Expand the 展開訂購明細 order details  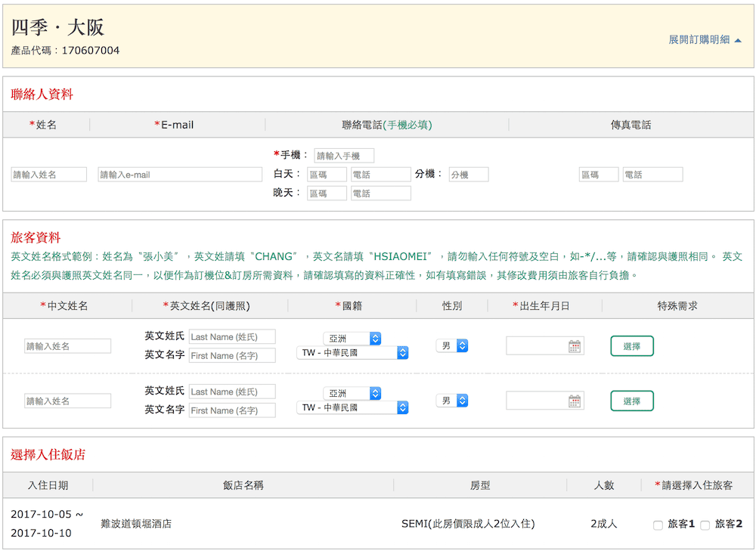point(705,39)
